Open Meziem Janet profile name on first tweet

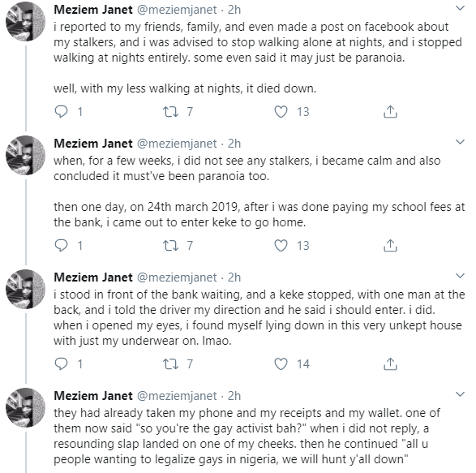(93, 10)
